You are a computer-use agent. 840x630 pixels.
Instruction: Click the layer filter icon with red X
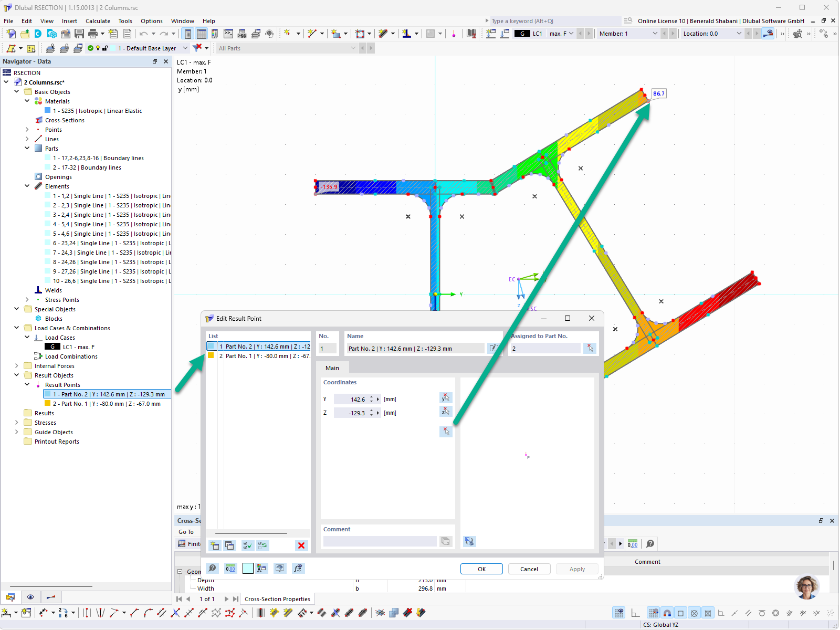(197, 48)
